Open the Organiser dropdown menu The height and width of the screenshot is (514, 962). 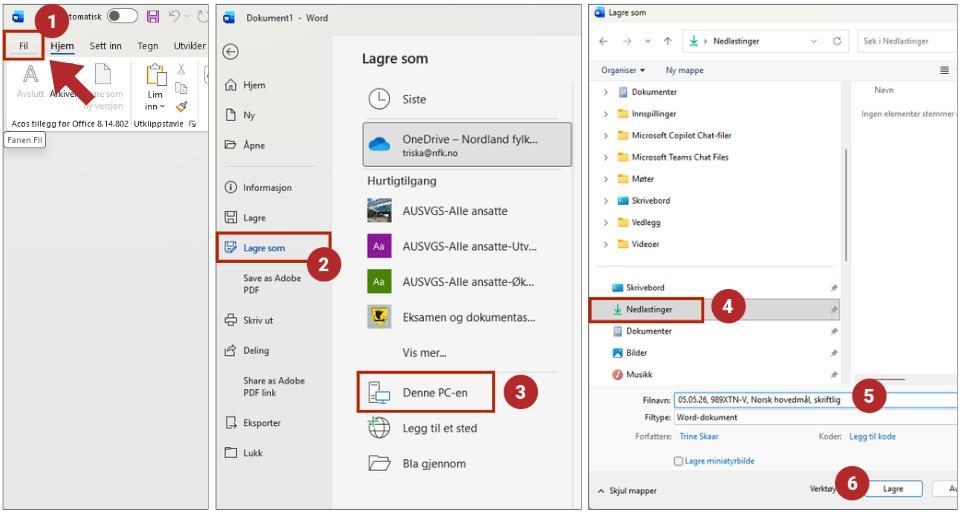tap(623, 70)
